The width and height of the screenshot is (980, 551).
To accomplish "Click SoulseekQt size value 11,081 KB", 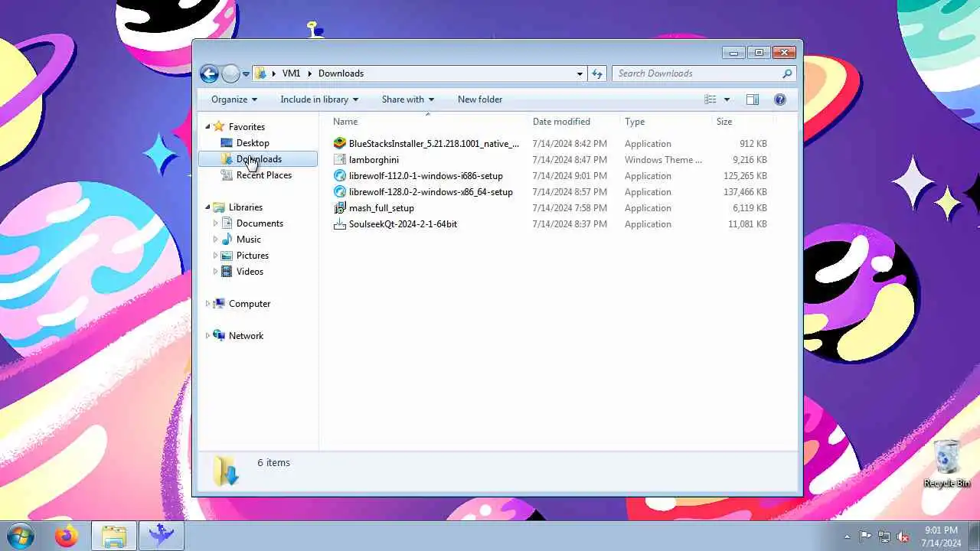I will [747, 224].
